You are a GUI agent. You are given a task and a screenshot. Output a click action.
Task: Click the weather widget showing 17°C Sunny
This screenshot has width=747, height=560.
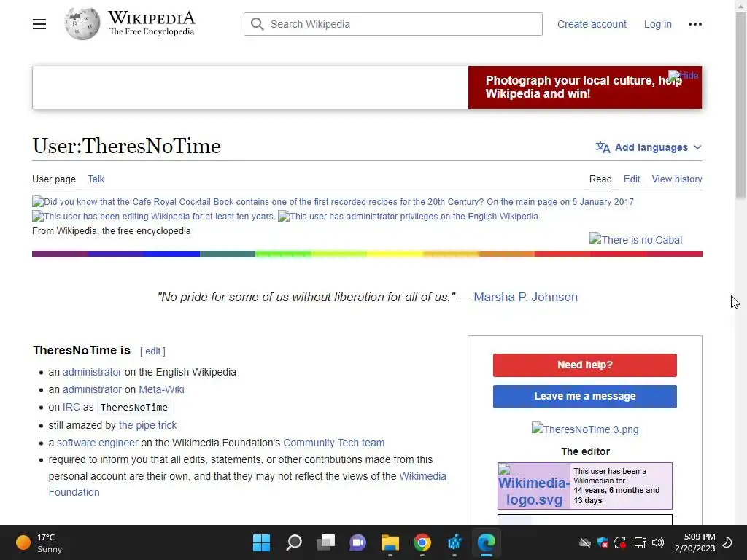39,542
